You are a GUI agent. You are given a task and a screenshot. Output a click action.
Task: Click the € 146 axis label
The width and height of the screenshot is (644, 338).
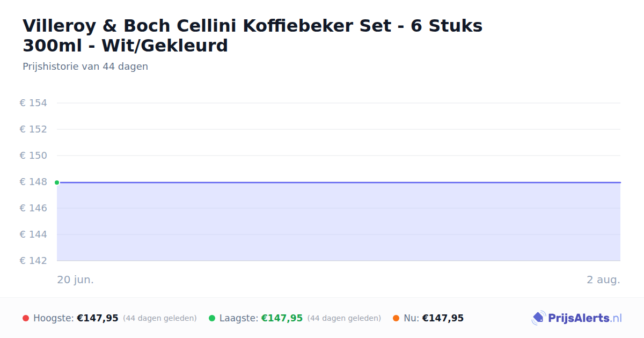(33, 208)
